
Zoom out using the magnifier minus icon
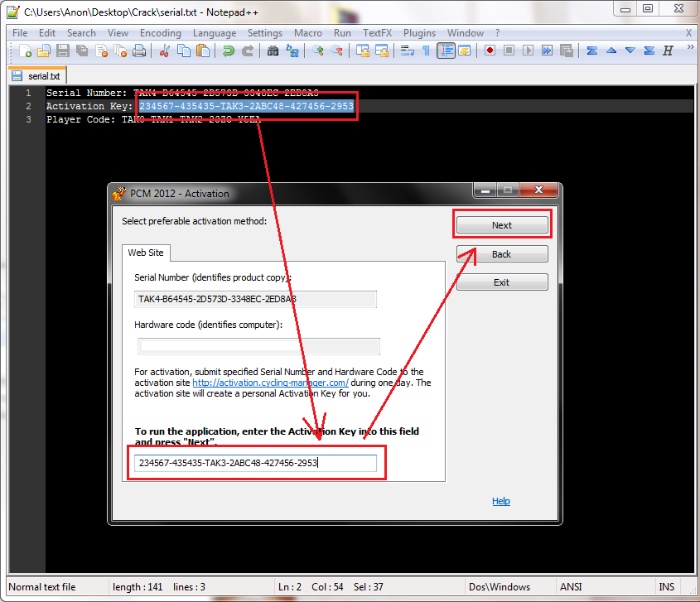[337, 51]
